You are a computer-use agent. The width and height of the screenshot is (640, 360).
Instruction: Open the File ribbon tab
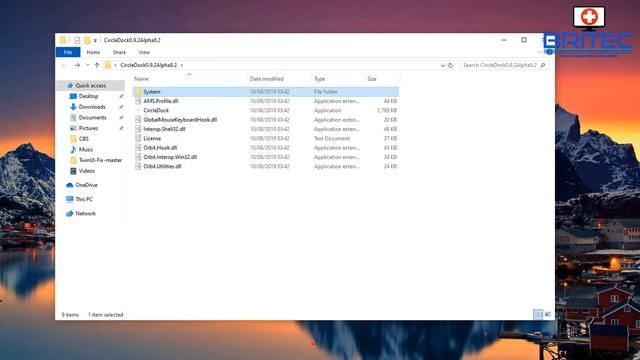pos(68,52)
